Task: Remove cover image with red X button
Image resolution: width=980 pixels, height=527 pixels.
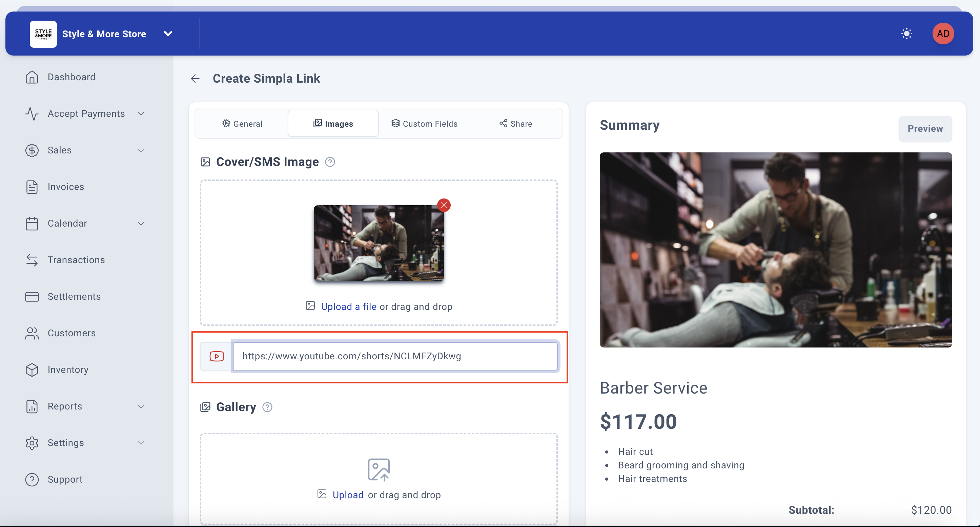Action: pyautogui.click(x=444, y=205)
